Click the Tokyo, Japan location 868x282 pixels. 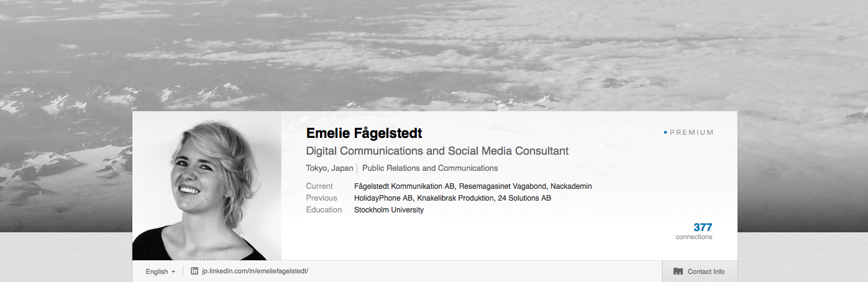tap(329, 168)
